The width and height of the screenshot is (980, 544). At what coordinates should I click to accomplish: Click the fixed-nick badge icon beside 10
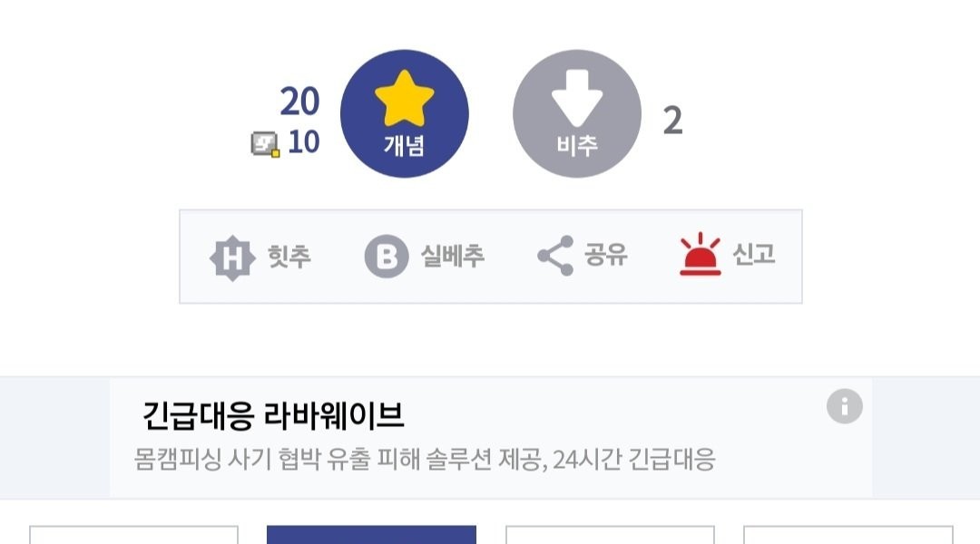point(266,144)
